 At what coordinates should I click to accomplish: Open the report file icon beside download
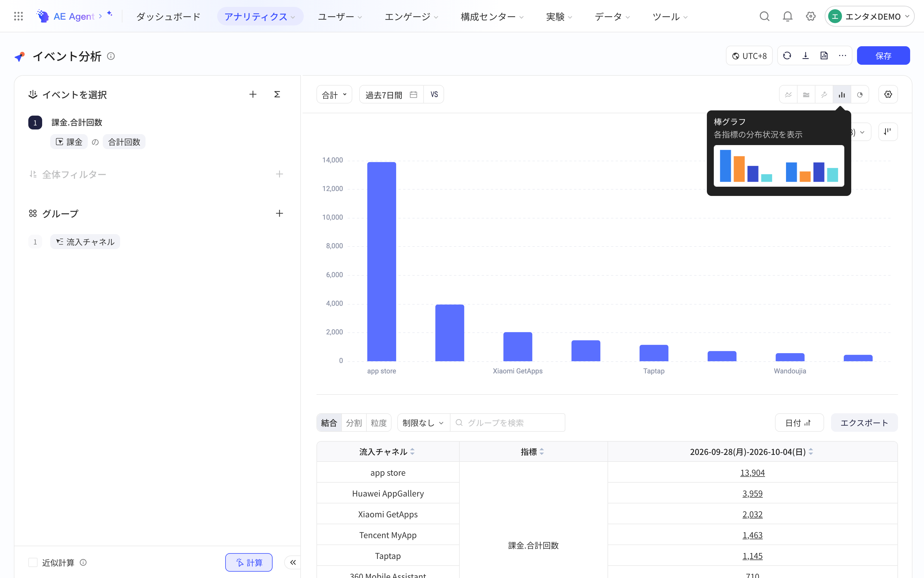point(824,56)
